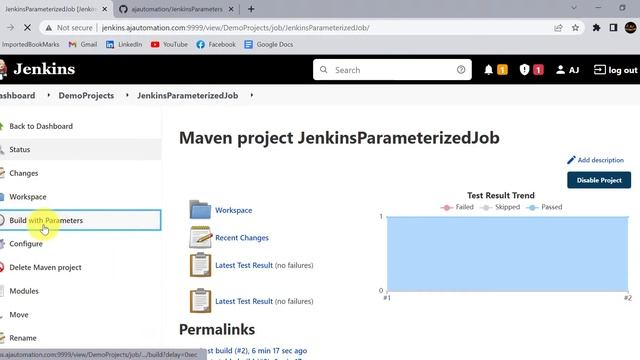Image resolution: width=640 pixels, height=360 pixels.
Task: Click the magnifier icon in search box
Action: tap(324, 70)
